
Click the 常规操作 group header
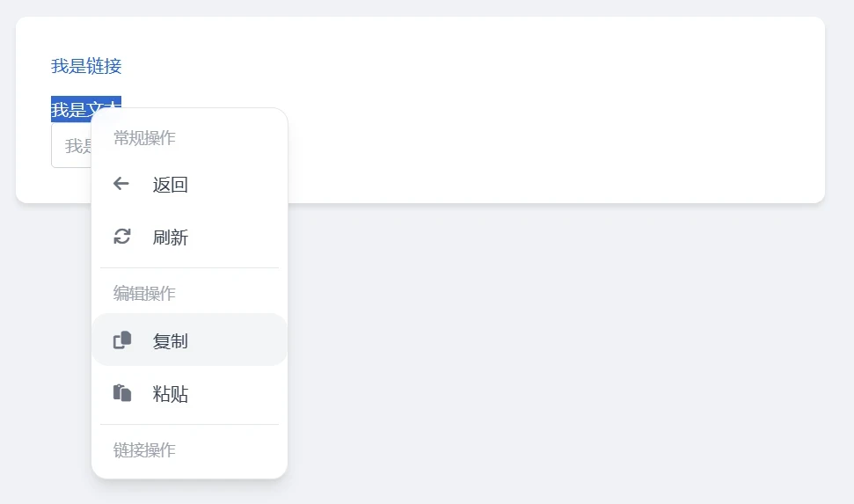(x=144, y=138)
